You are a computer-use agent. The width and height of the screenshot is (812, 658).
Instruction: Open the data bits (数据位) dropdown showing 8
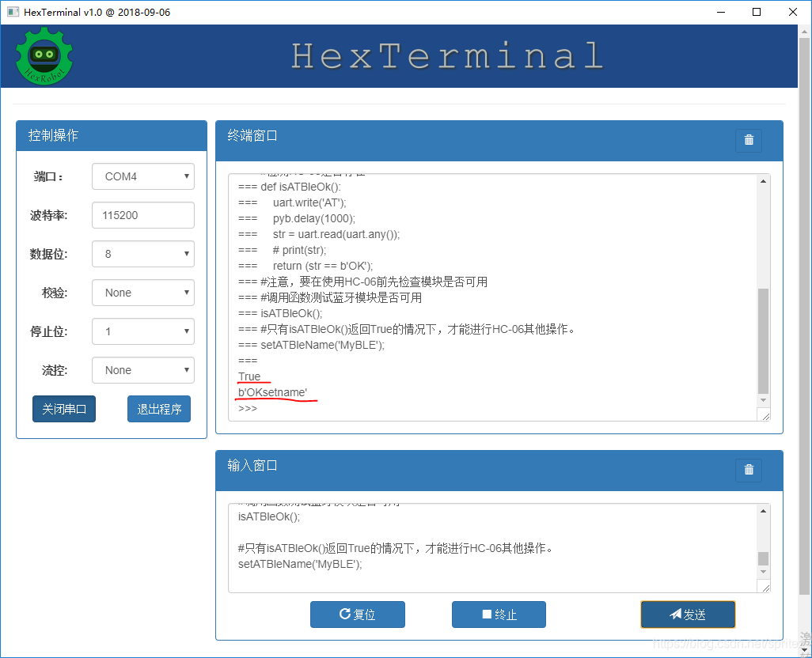tap(143, 254)
